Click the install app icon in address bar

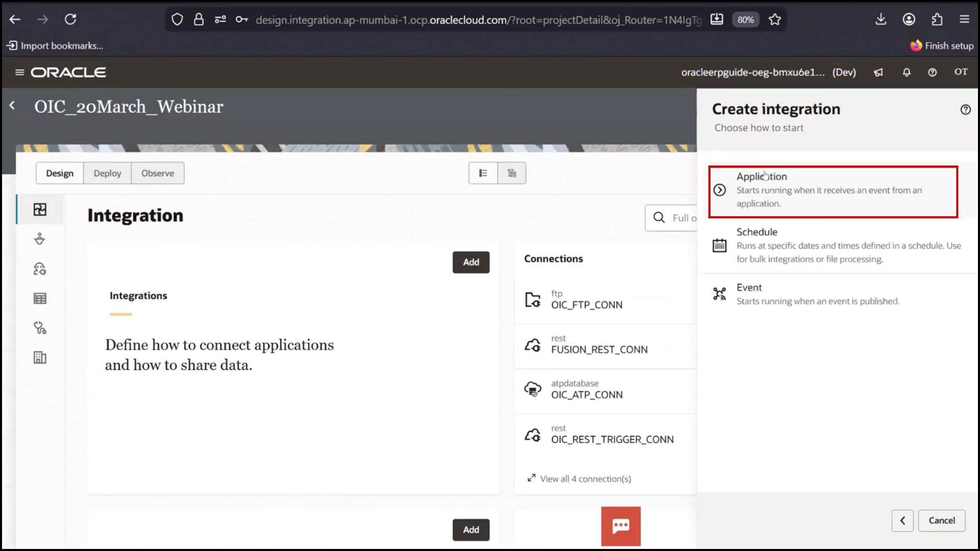tap(717, 19)
